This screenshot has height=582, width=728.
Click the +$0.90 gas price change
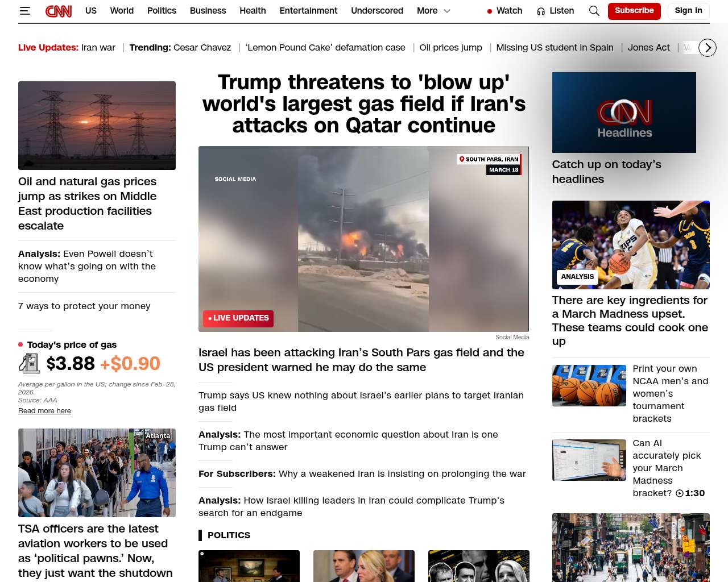[130, 363]
